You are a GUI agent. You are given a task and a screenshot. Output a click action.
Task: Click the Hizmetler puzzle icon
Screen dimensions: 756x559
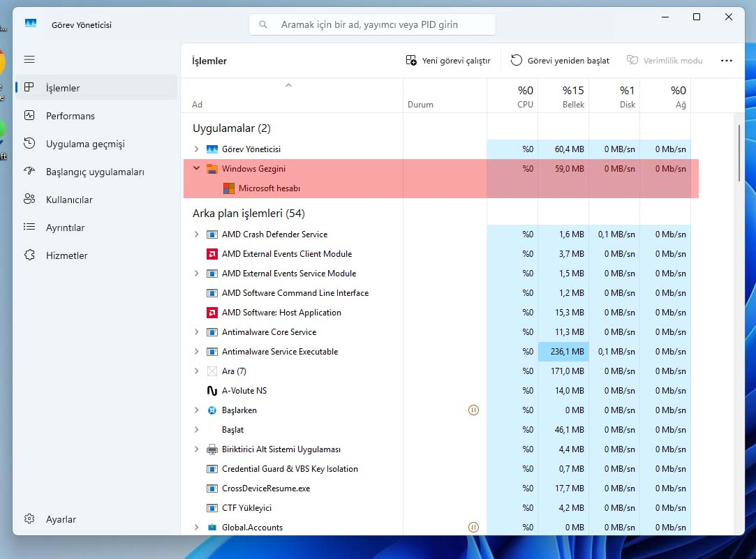(29, 255)
